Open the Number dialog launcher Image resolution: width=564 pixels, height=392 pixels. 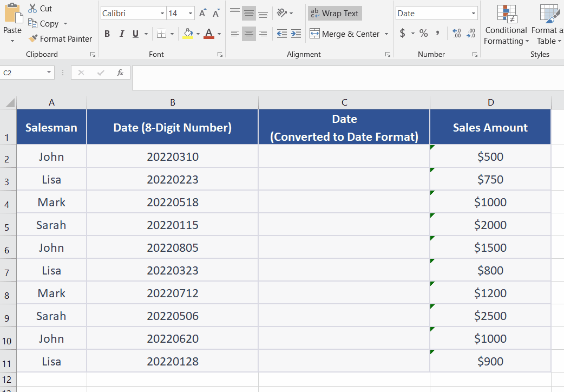(475, 55)
